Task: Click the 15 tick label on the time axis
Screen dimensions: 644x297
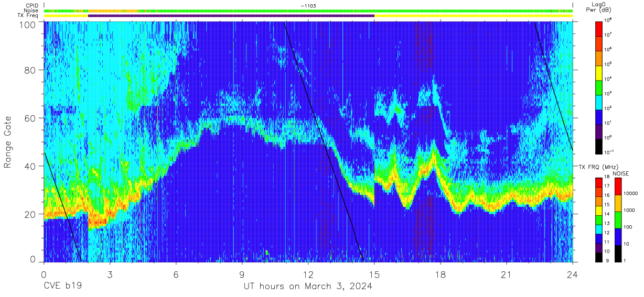Action: tap(374, 274)
